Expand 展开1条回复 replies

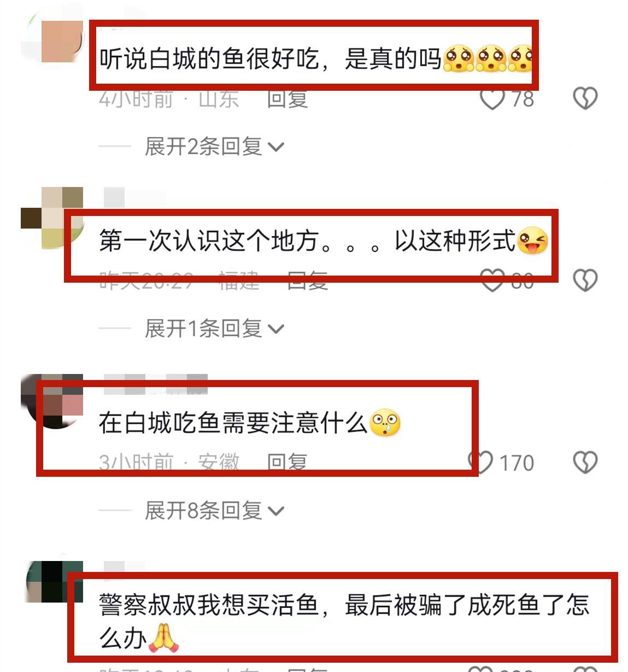pos(214,329)
